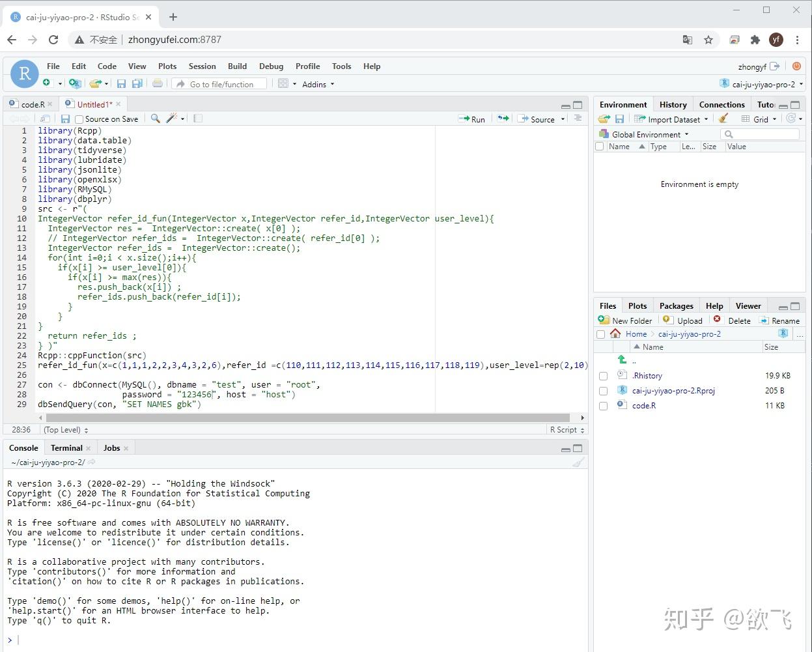Open the Session menu
The image size is (812, 652).
[202, 66]
